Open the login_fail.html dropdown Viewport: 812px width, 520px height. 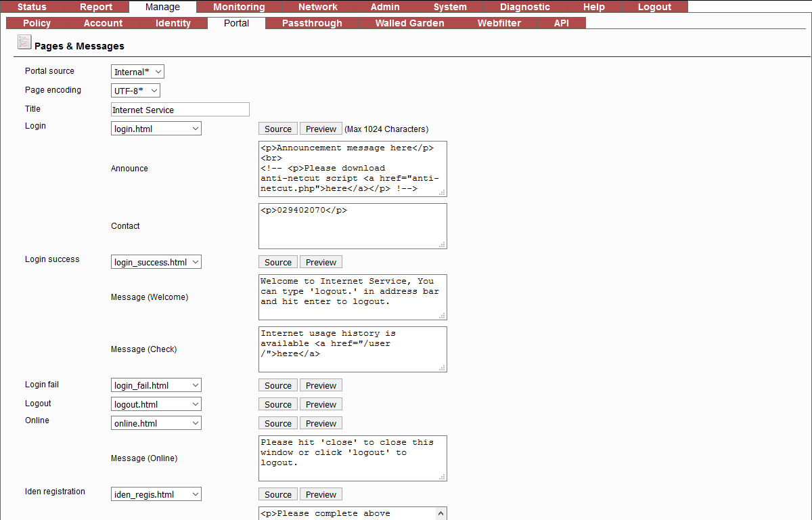click(x=156, y=385)
